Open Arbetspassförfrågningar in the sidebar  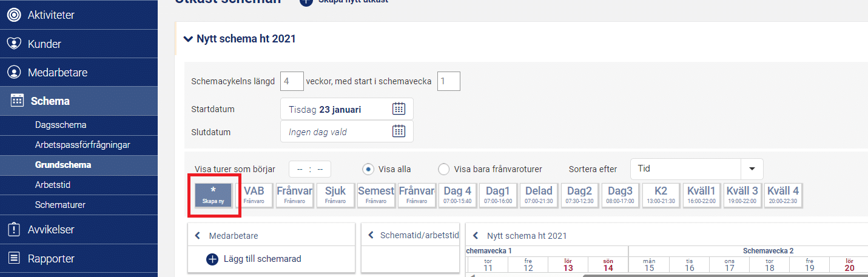point(82,145)
